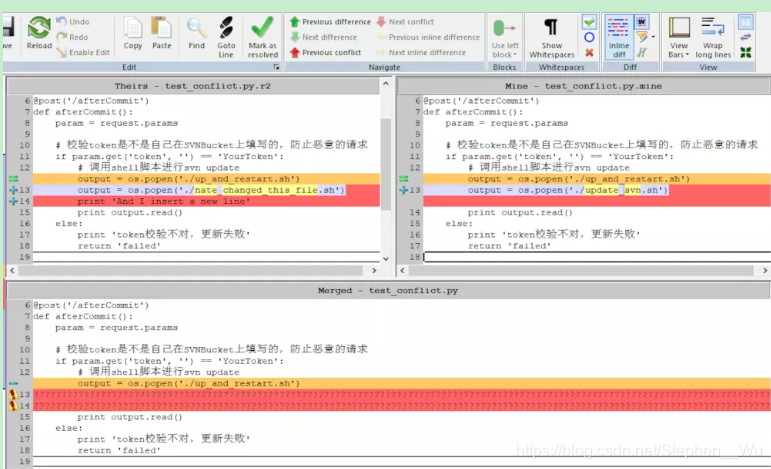Click the Save icon at ribbon left edge
The width and height of the screenshot is (771, 469).
pyautogui.click(x=8, y=32)
